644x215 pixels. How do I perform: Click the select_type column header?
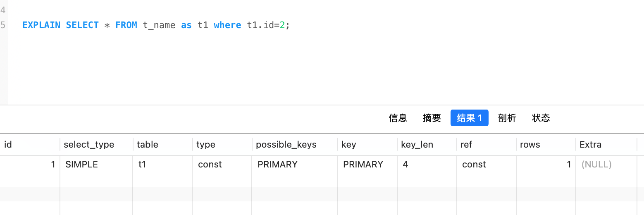tap(89, 145)
